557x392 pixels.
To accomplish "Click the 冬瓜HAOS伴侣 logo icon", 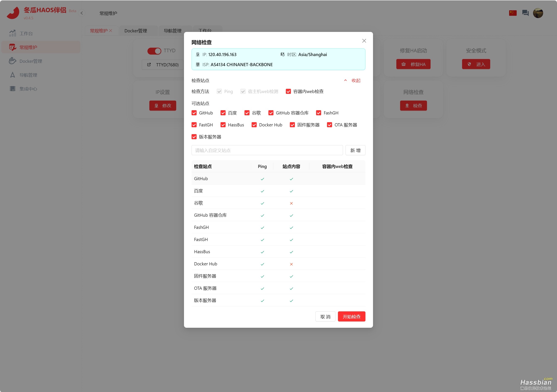I will 13,13.
